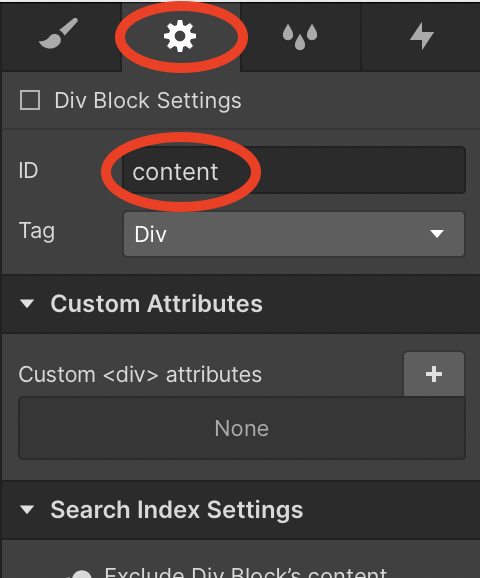The width and height of the screenshot is (480, 578).
Task: Click the Tag dropdown arrow icon
Action: tap(437, 234)
